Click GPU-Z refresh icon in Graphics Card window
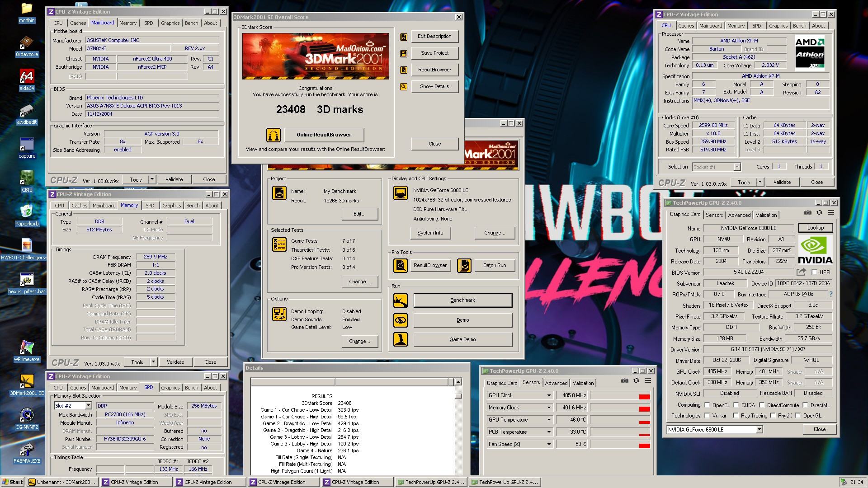The height and width of the screenshot is (488, 868). 819,212
